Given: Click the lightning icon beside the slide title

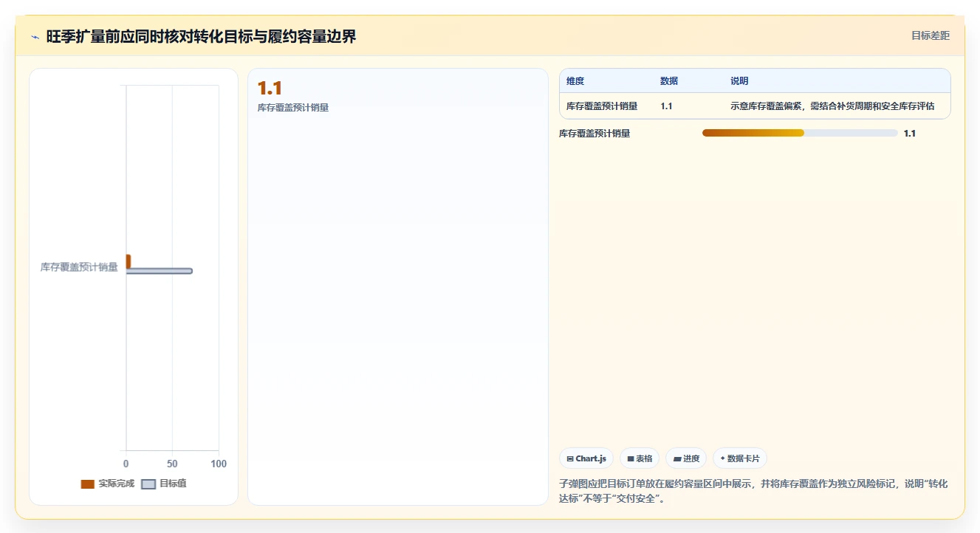Looking at the screenshot, I should [35, 37].
